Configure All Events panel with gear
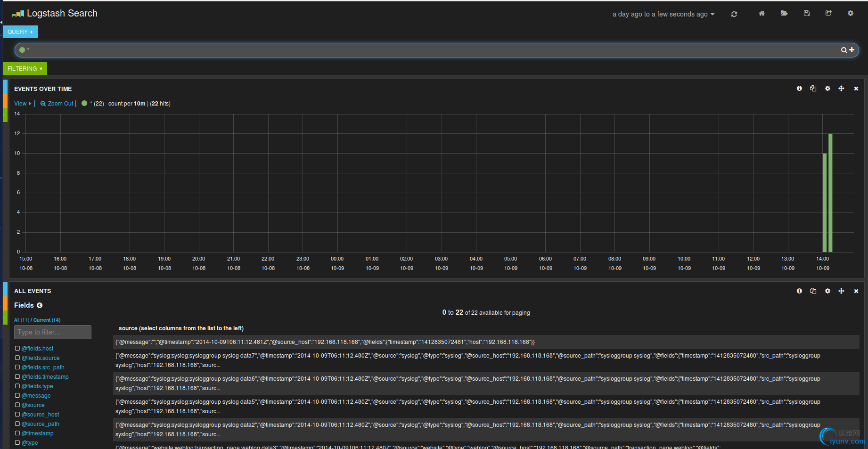This screenshot has height=449, width=868. point(827,291)
